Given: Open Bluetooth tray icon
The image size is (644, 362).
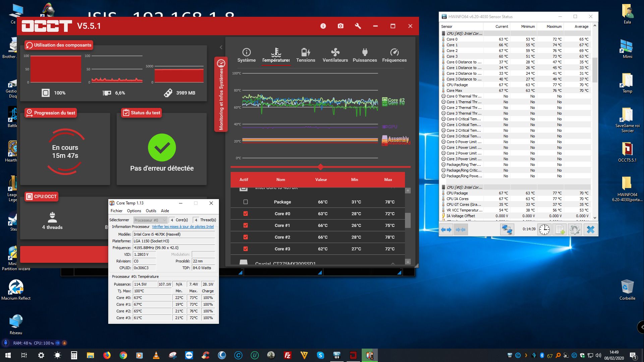Looking at the screenshot, I should click(542, 355).
